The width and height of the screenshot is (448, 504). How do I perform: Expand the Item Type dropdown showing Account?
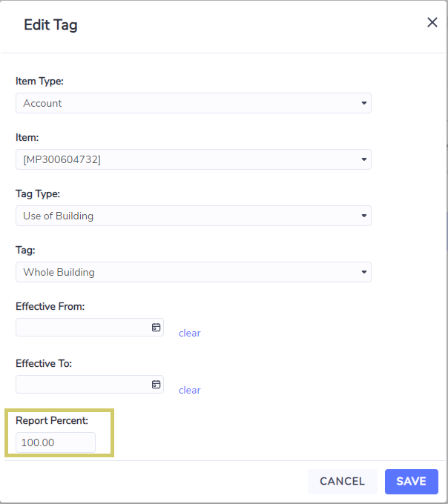(194, 103)
